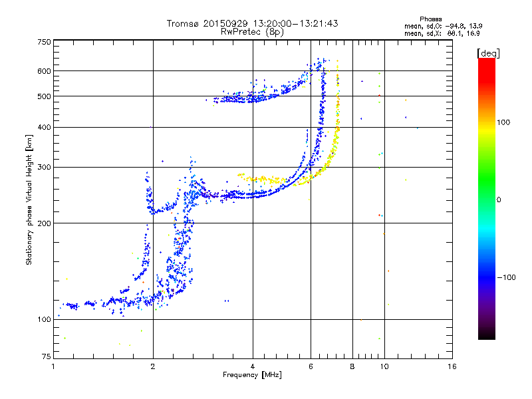Click the 'Stationary phase Virtual Height [km]' axis title

29,199
